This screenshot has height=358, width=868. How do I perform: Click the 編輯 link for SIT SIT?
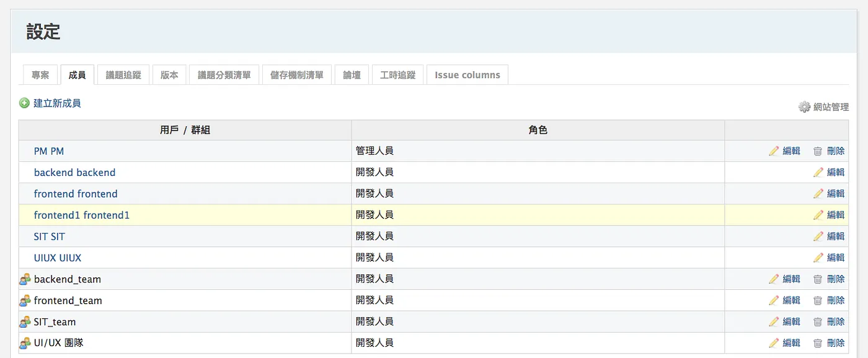point(836,236)
